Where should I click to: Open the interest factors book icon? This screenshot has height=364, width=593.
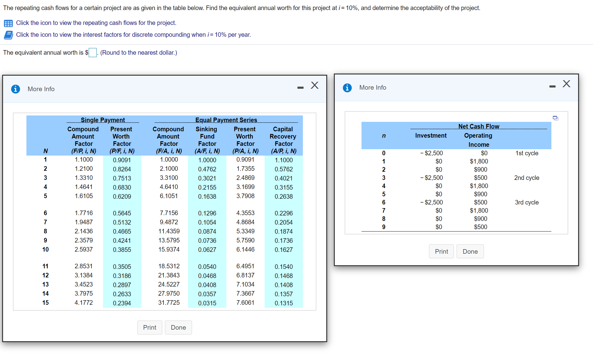(8, 35)
